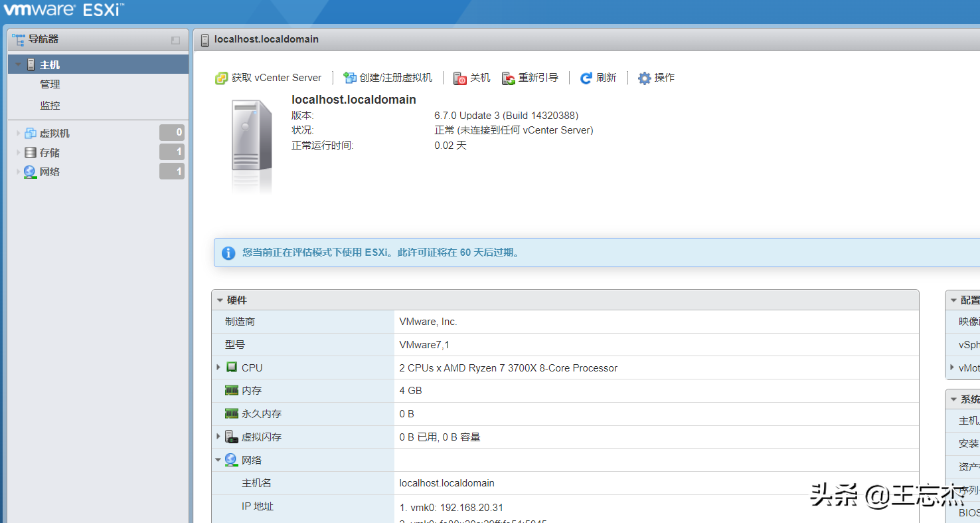The width and height of the screenshot is (980, 523).
Task: Click the VMware ESXi logo
Action: click(64, 11)
